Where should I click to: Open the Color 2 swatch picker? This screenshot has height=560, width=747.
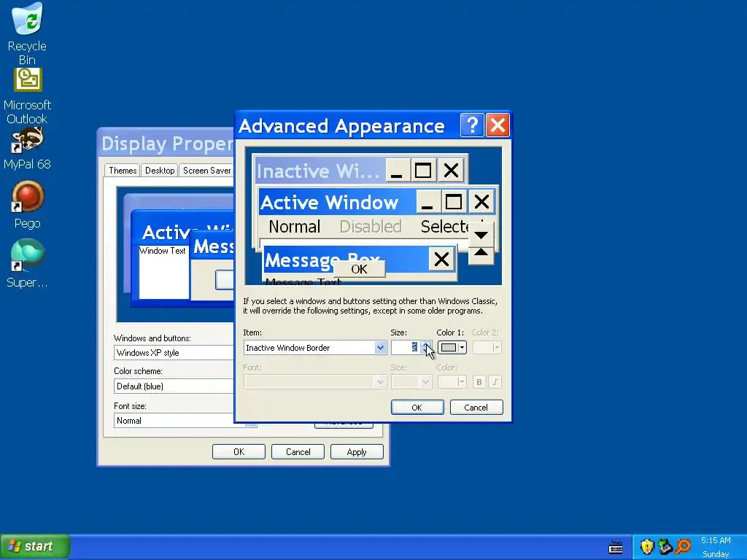point(487,348)
